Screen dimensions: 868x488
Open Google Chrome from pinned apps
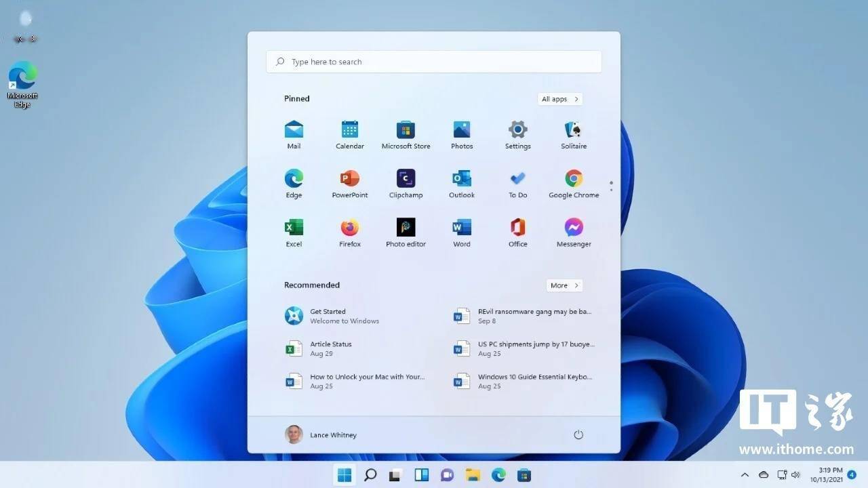[x=573, y=183]
